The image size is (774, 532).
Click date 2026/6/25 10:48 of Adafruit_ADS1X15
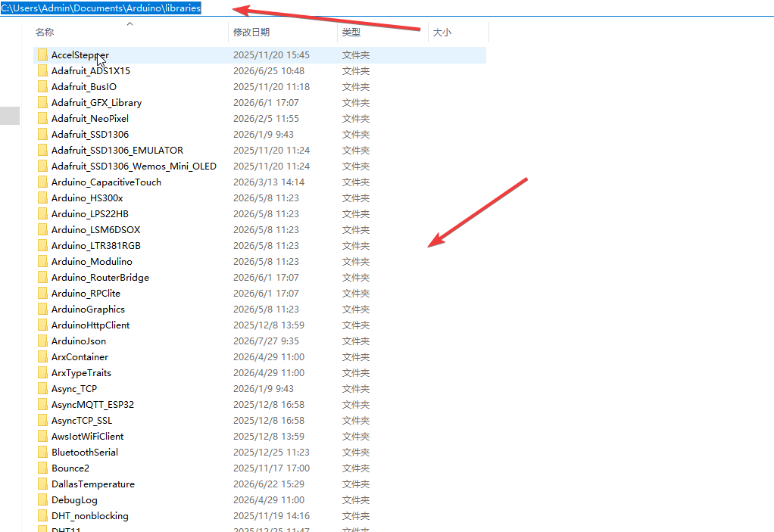point(269,71)
